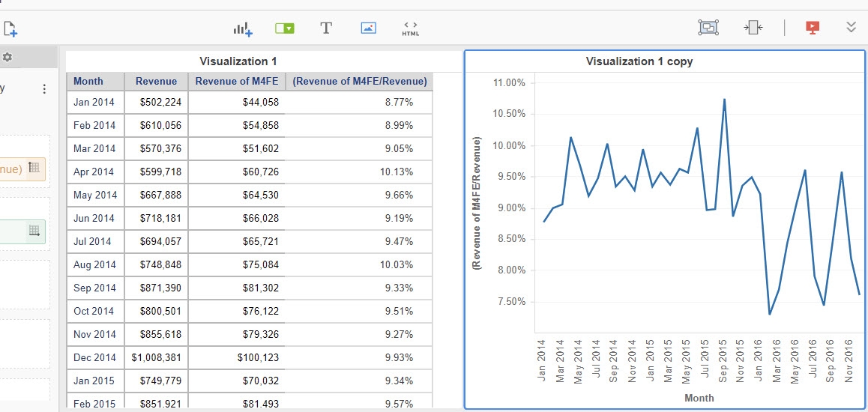Select the ratio (Revenue of M4FE/Revenue) header
The height and width of the screenshot is (412, 868).
click(360, 81)
